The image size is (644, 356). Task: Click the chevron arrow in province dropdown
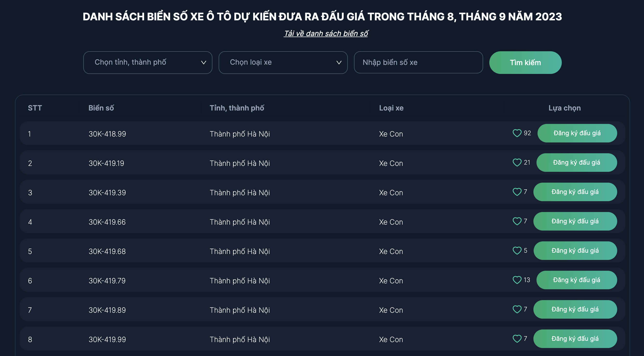(203, 63)
